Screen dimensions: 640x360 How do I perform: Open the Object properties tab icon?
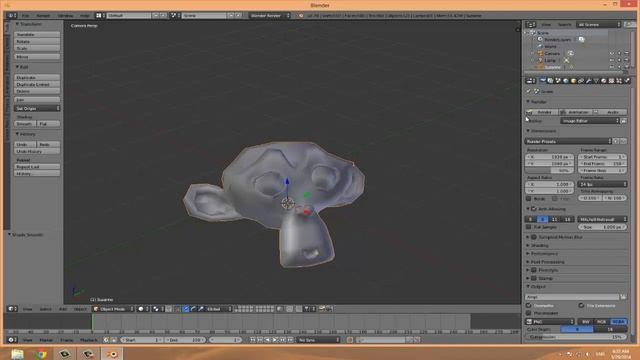click(573, 81)
